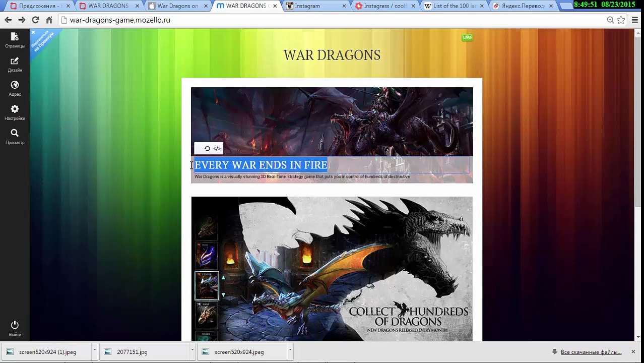Select the Collect Hundreds of Dragons image

click(x=332, y=269)
